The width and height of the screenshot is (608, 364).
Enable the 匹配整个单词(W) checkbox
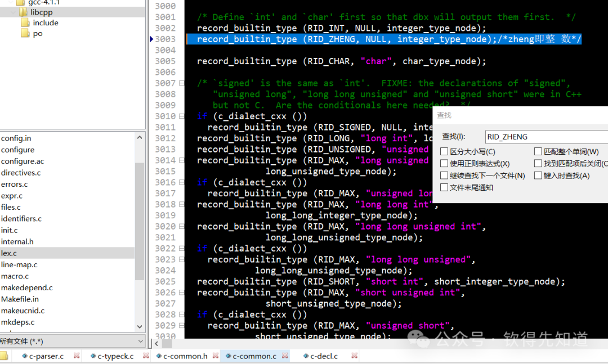point(538,151)
